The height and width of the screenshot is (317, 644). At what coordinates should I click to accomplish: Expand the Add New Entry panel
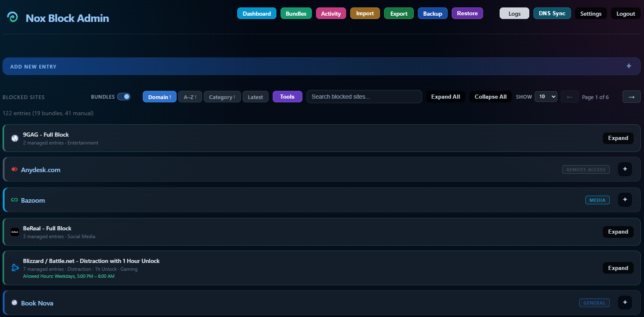(321, 66)
